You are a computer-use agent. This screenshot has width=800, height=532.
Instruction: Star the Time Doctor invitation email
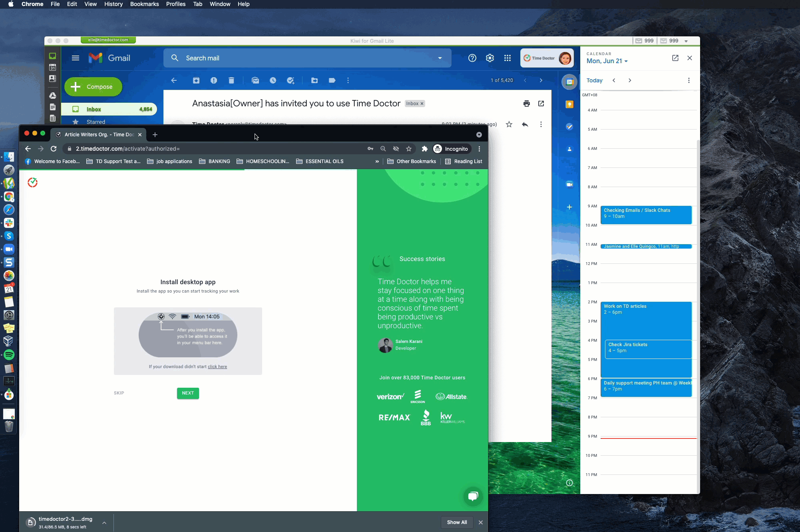(509, 124)
